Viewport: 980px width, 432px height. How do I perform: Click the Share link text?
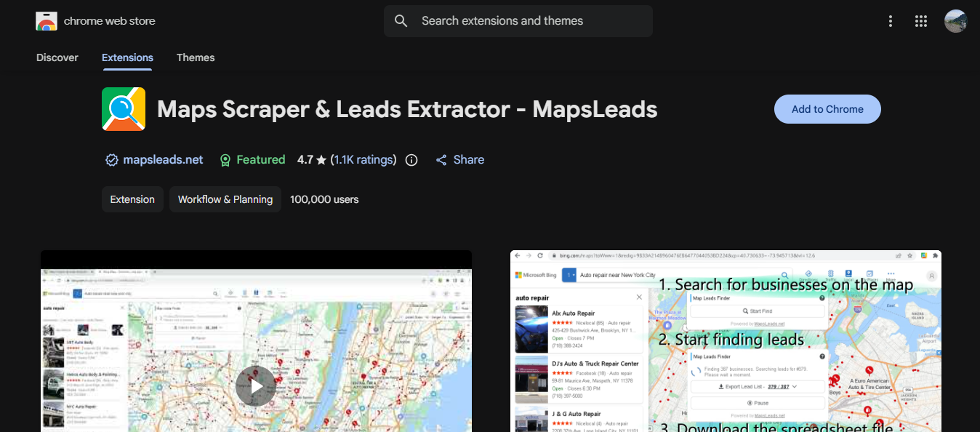pyautogui.click(x=469, y=160)
